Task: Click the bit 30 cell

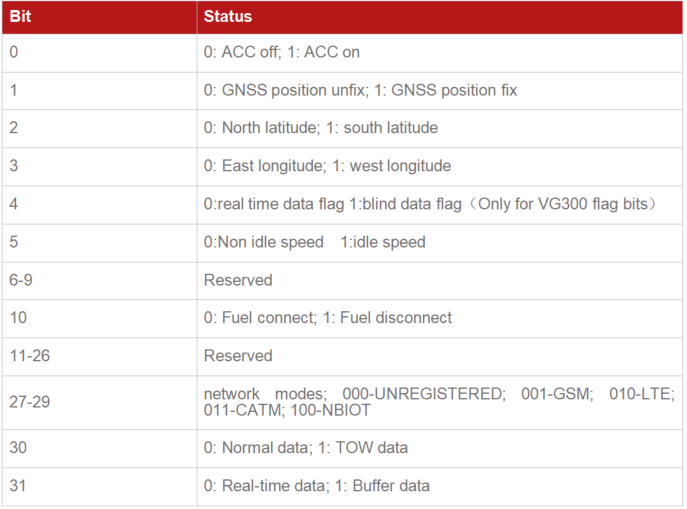Action: pos(18,448)
